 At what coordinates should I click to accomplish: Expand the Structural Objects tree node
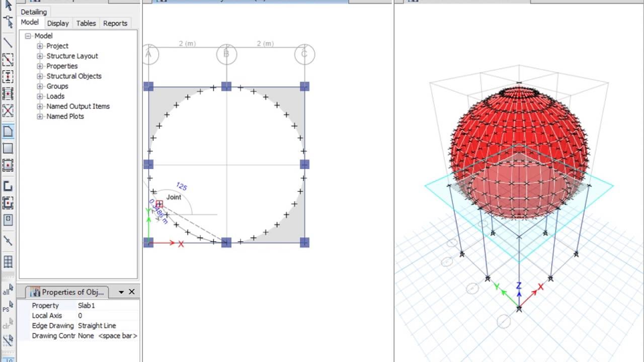click(40, 76)
